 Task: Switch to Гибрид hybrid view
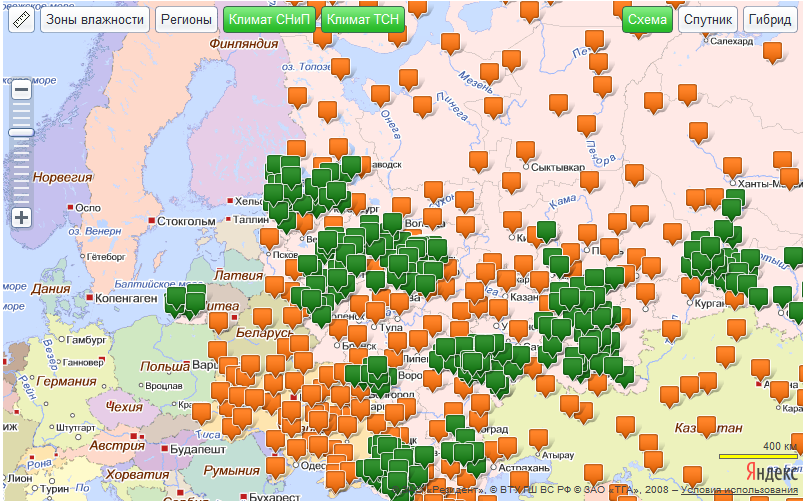click(x=771, y=20)
